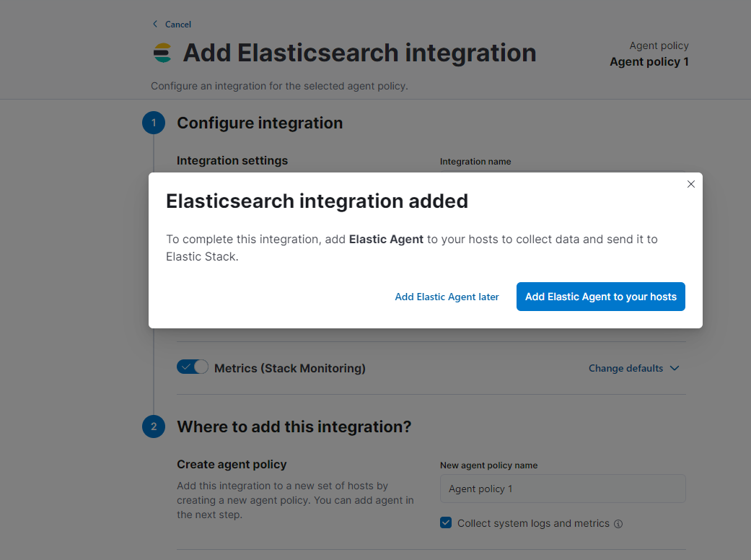Click the Elasticsearch logo icon
751x560 pixels.
(162, 53)
